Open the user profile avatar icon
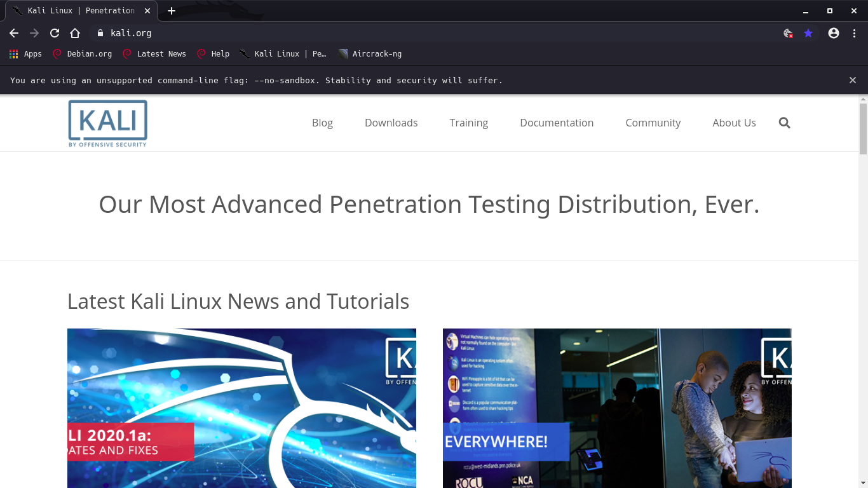 pos(834,33)
